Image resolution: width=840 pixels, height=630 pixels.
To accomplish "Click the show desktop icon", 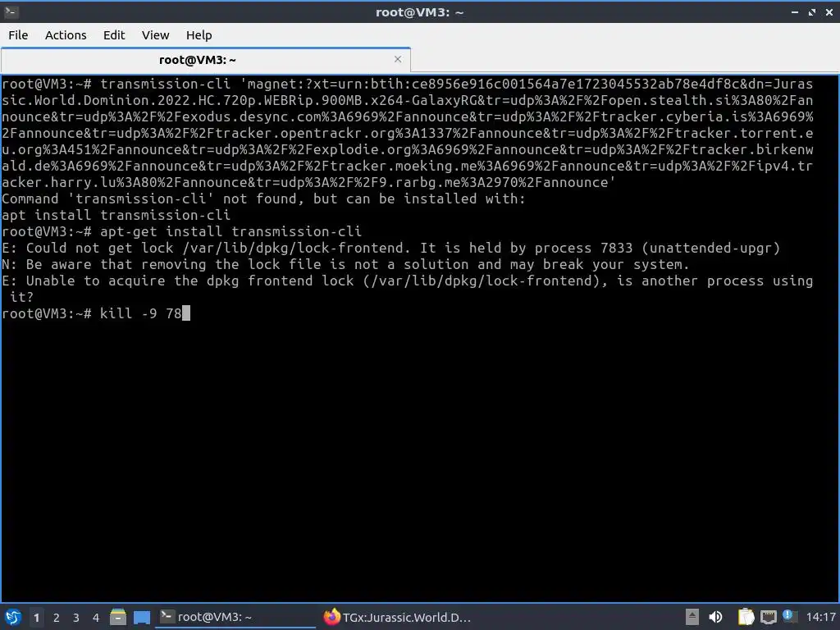I will click(142, 618).
